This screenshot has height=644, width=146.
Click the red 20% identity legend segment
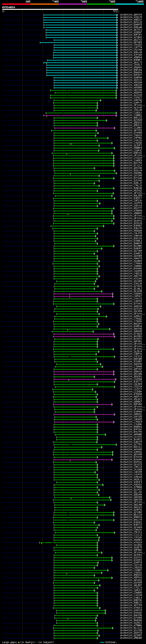(16, 4)
